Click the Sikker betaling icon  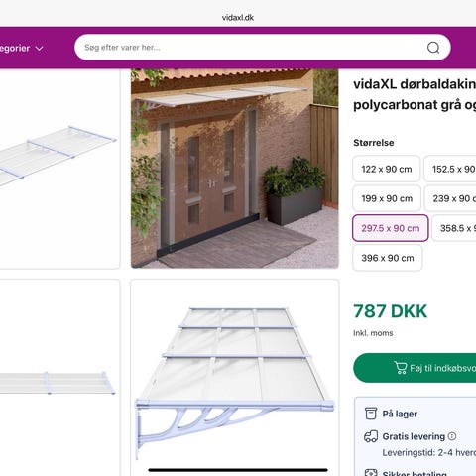point(371,473)
